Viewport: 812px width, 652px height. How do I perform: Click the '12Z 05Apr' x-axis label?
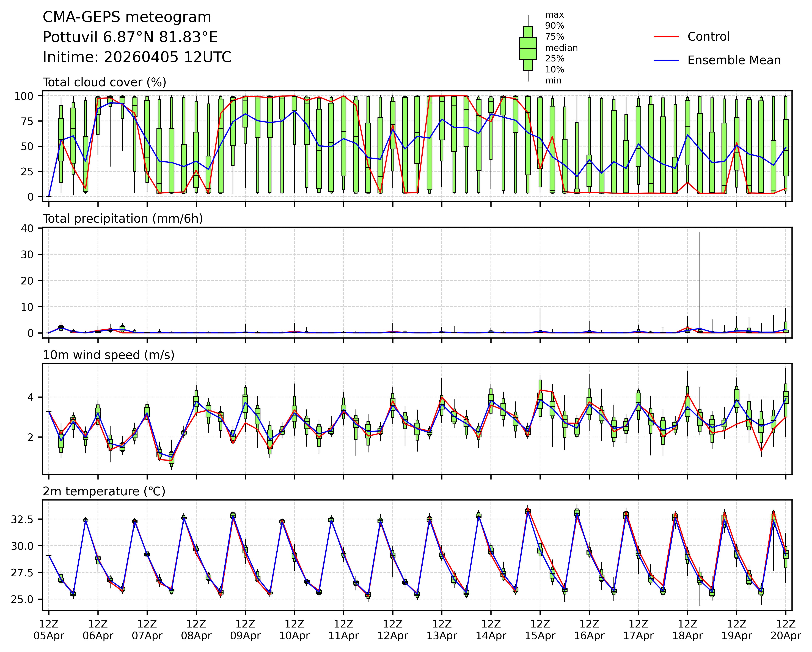pyautogui.click(x=49, y=629)
